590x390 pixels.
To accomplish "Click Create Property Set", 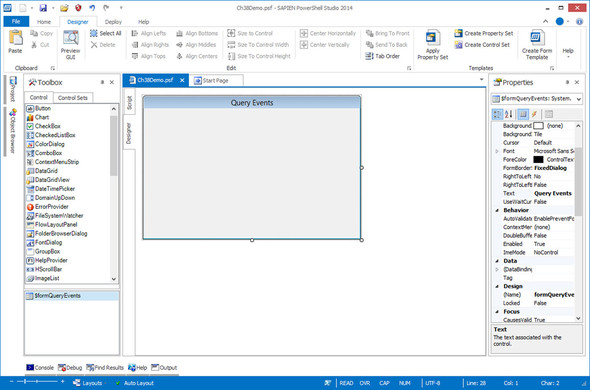I will click(x=484, y=34).
